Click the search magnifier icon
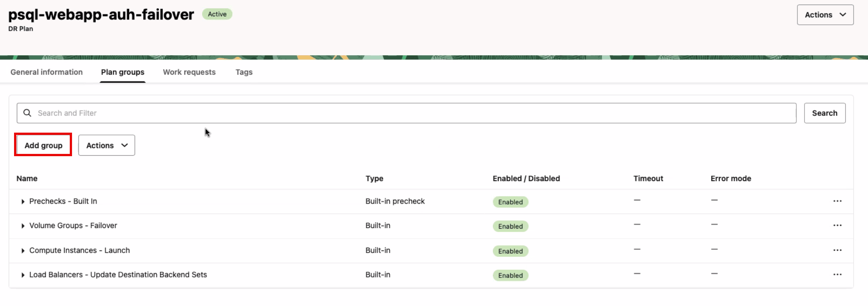Screen dimensions: 868x306 point(28,113)
